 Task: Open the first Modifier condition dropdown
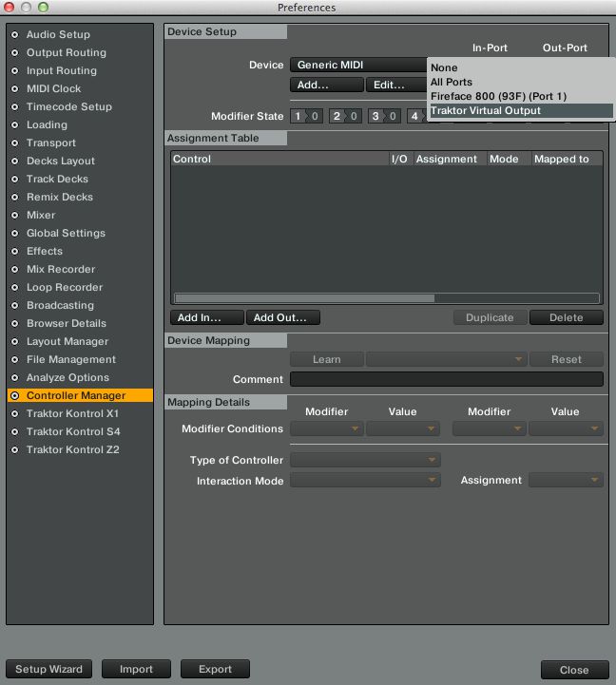tap(327, 428)
